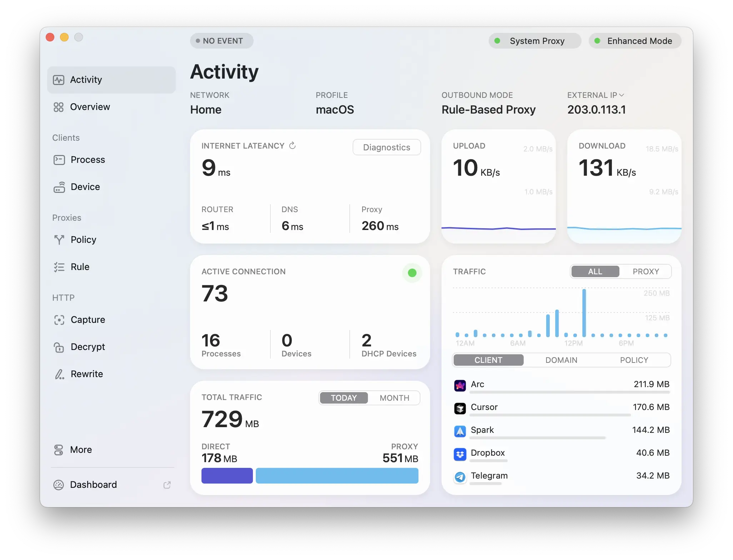This screenshot has height=560, width=733.
Task: Switch traffic list to DOMAIN tab
Action: click(x=561, y=360)
